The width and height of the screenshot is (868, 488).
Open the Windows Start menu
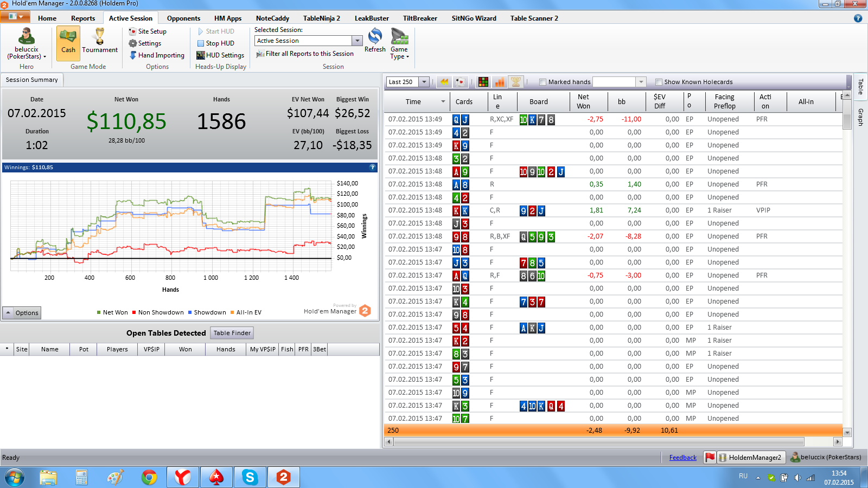tap(15, 477)
